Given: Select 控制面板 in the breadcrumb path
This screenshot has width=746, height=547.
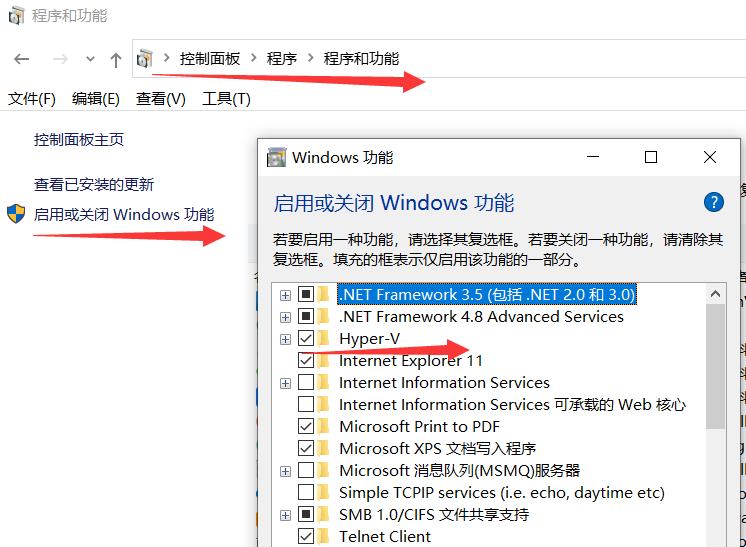Looking at the screenshot, I should [210, 59].
